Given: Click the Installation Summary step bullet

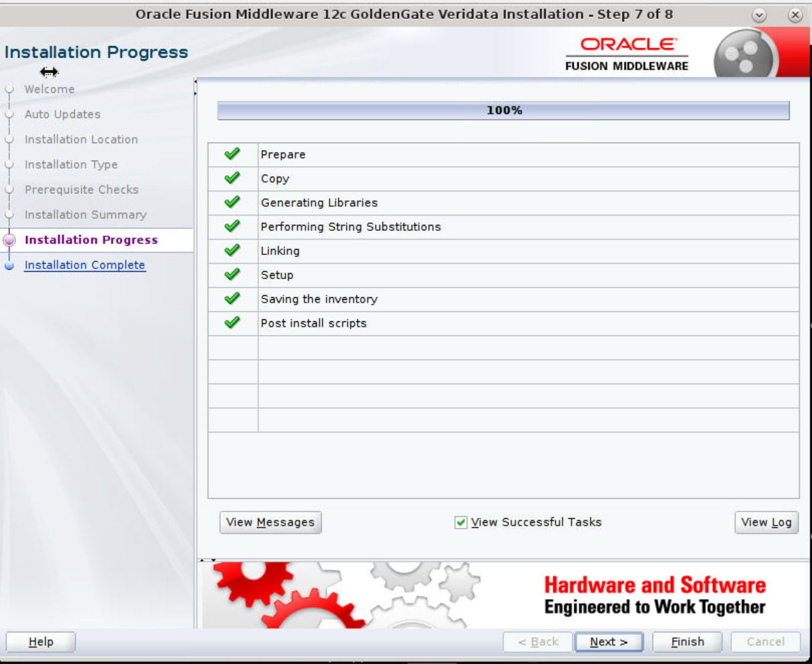Looking at the screenshot, I should click(9, 215).
